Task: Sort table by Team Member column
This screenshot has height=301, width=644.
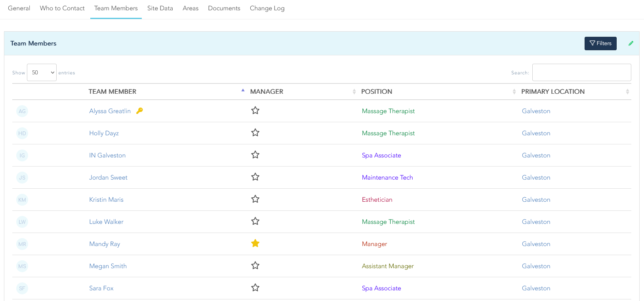Action: pyautogui.click(x=112, y=92)
